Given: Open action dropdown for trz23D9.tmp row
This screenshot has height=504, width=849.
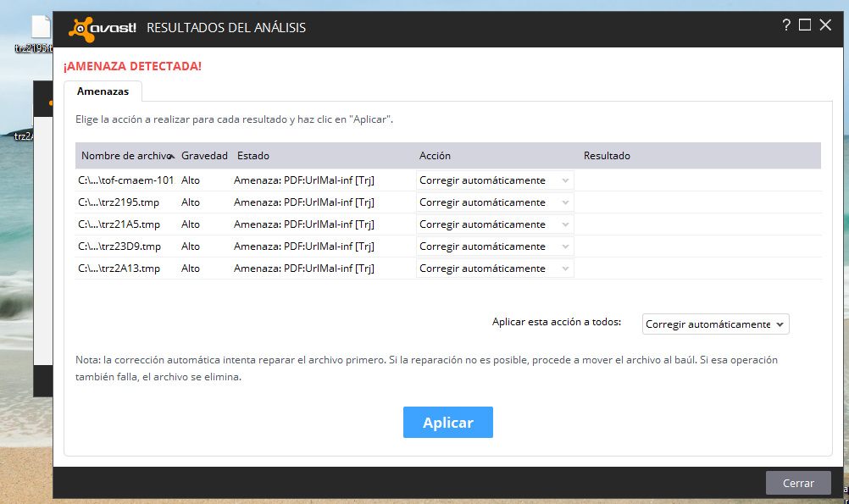Looking at the screenshot, I should pos(495,246).
